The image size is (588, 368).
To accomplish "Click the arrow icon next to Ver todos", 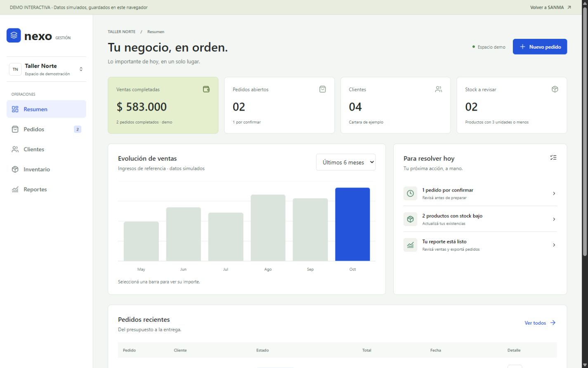I will point(553,323).
